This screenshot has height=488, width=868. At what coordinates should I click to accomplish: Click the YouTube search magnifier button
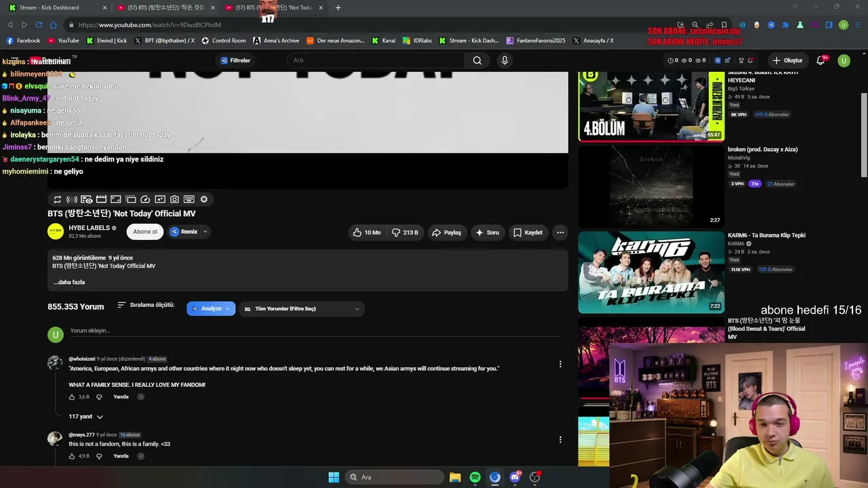pos(477,60)
